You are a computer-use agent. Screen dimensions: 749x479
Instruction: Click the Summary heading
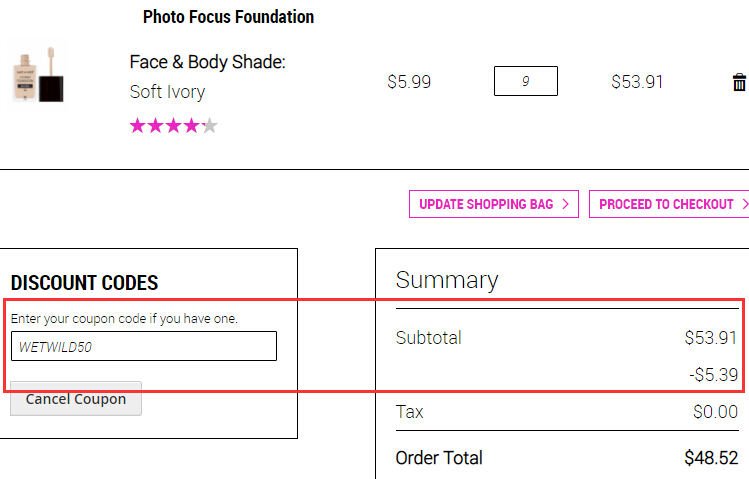tap(447, 280)
